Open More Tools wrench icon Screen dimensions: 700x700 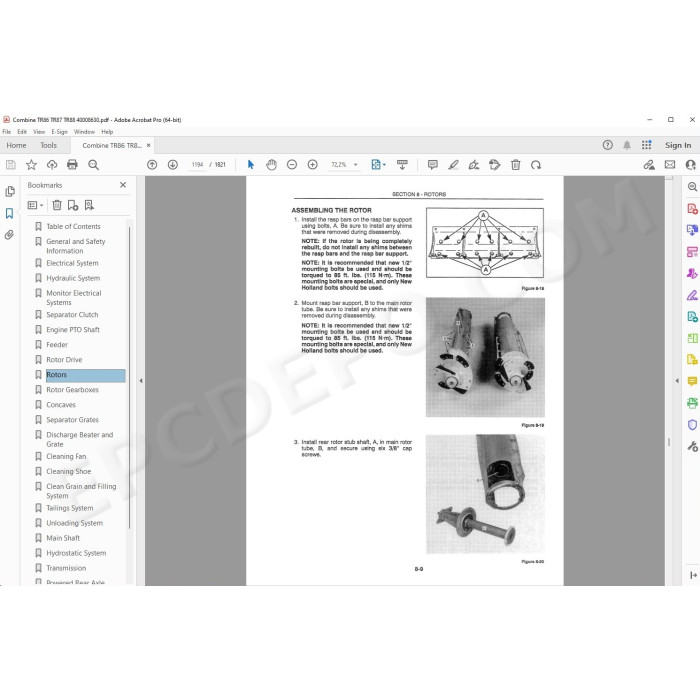pos(692,446)
